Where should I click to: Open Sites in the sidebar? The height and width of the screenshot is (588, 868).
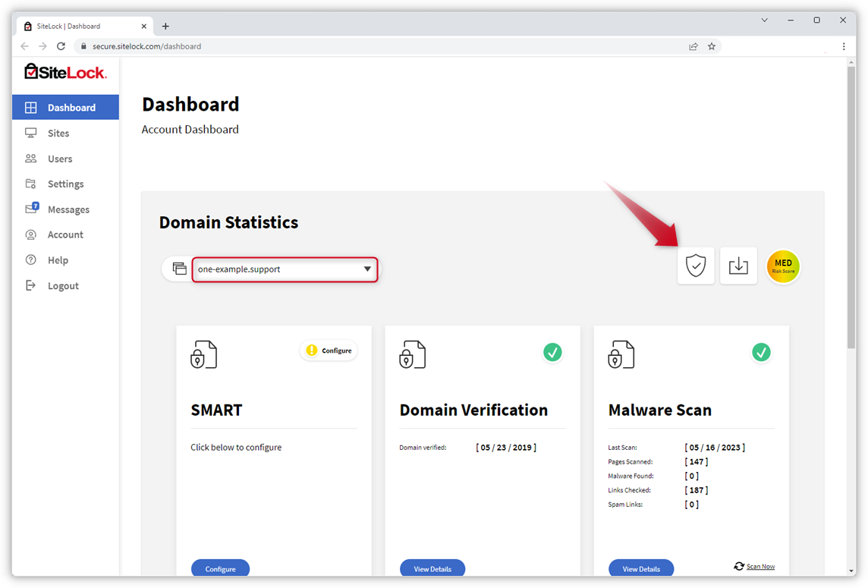pyautogui.click(x=58, y=134)
